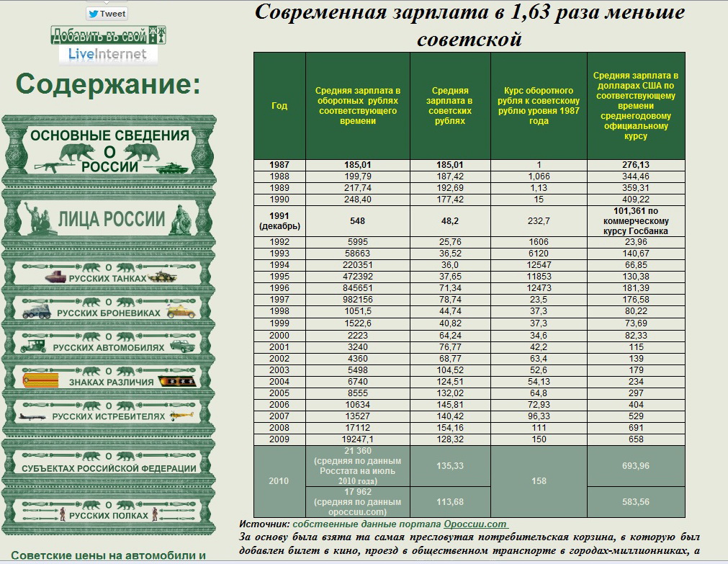Click the soldier icon right of Русских полках
The width and height of the screenshot is (728, 564).
[155, 514]
